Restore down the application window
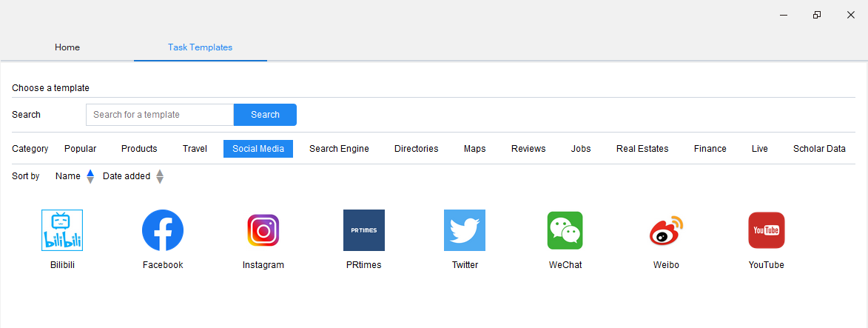Viewport: 868px width, 328px height. coord(817,15)
